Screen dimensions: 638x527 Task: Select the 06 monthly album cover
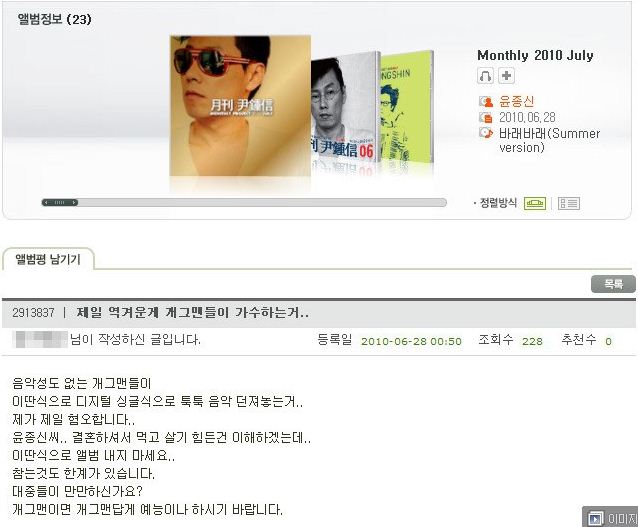click(345, 108)
